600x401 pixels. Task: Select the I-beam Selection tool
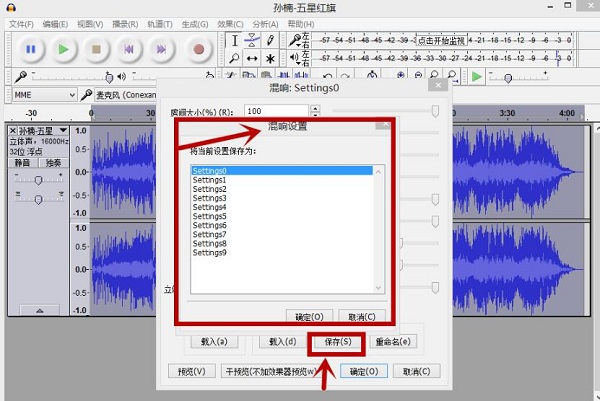pos(234,41)
